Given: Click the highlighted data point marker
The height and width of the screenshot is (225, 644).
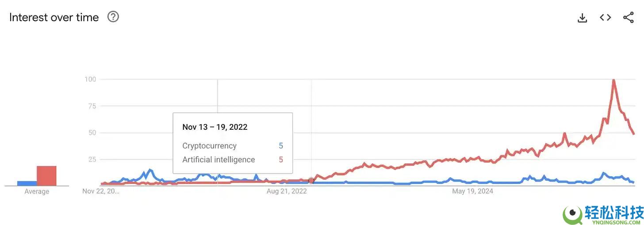Looking at the screenshot, I should click(x=311, y=181).
